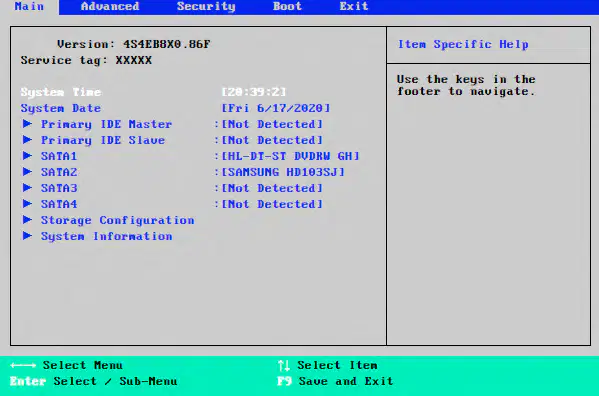The height and width of the screenshot is (396, 599).
Task: Click the HL-DT-ST DVDRW GH value
Action: (x=290, y=156)
